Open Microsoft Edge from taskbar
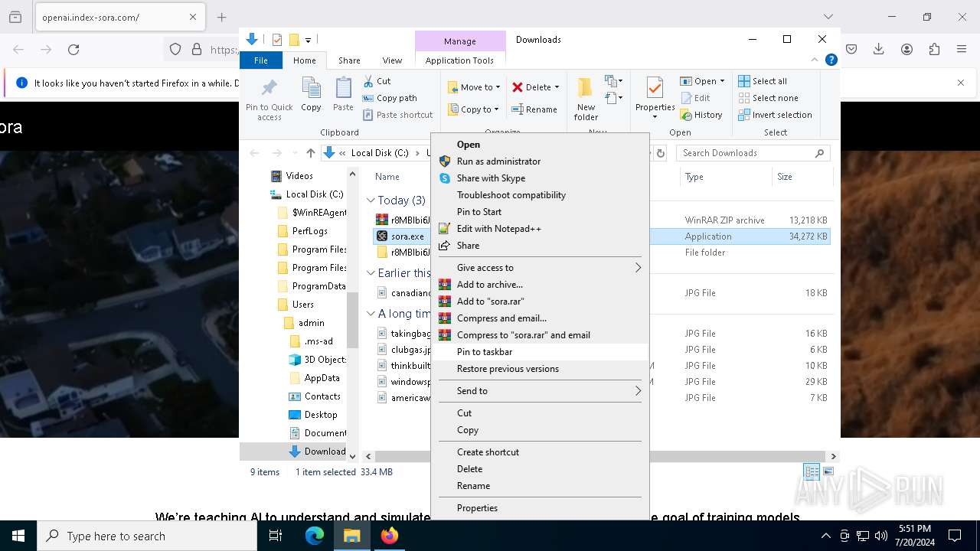980x551 pixels. (x=315, y=536)
